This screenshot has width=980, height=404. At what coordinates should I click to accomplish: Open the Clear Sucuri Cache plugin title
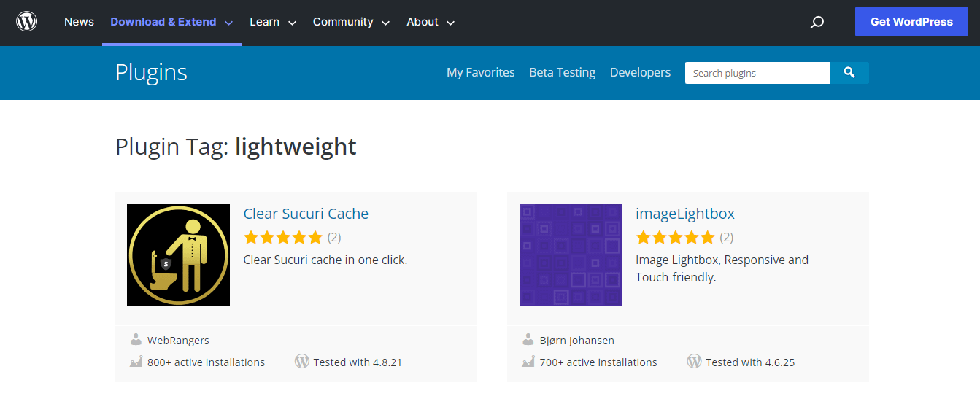(x=306, y=214)
